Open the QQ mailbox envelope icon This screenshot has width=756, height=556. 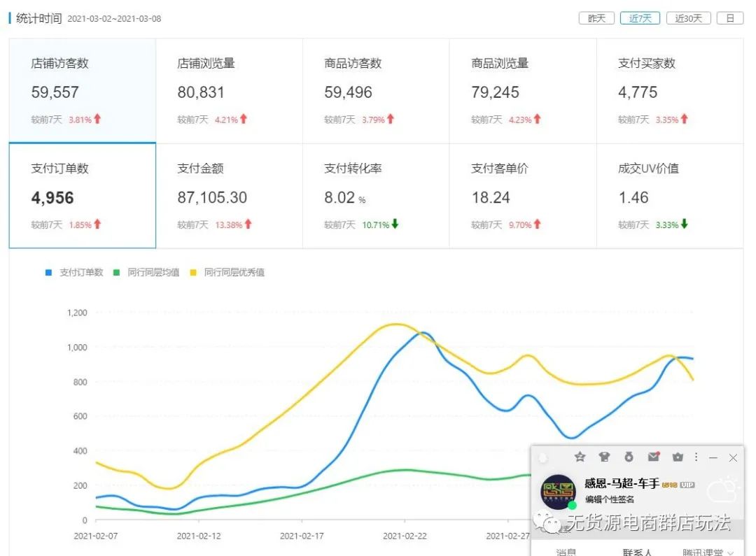click(x=654, y=457)
